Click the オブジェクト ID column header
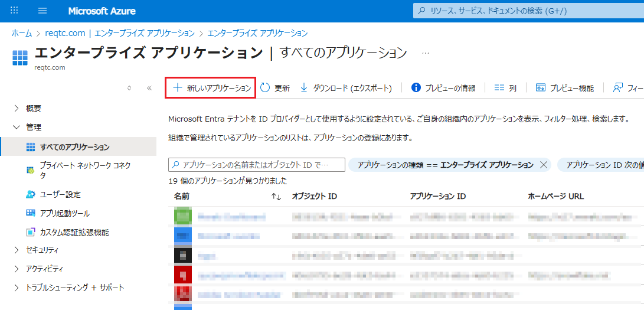This screenshot has height=310, width=644. click(x=314, y=196)
